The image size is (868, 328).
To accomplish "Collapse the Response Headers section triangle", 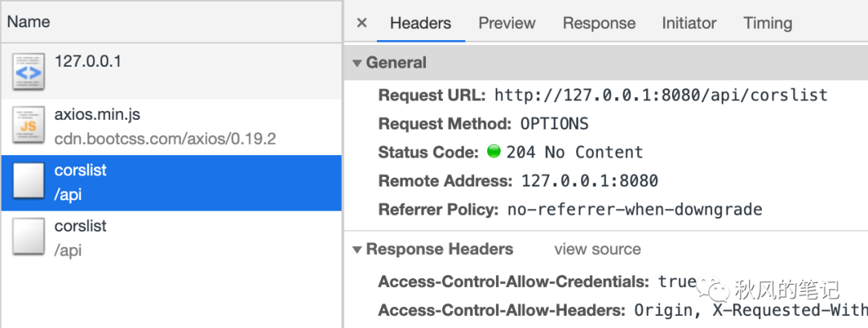I will pos(357,250).
